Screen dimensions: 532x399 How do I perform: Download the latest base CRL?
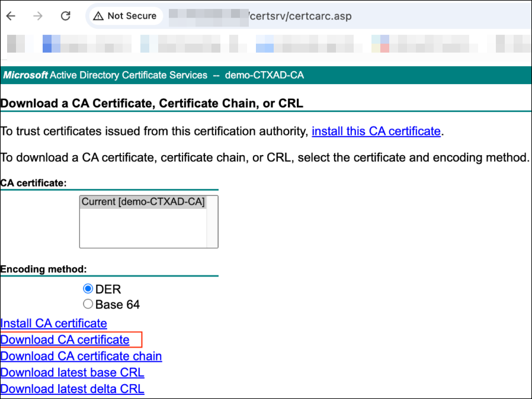[x=72, y=373]
